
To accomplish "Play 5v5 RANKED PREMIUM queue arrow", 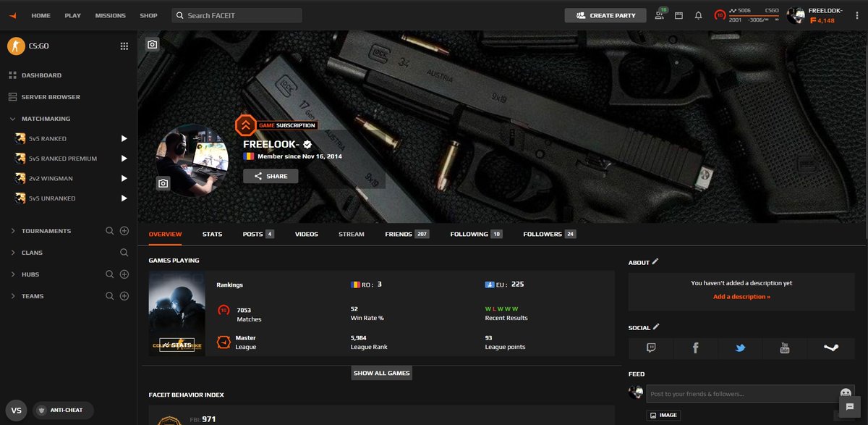I will [x=124, y=159].
